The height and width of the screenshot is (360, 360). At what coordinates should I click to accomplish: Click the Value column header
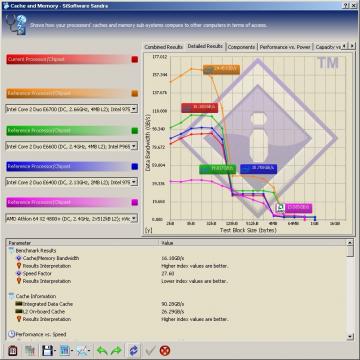pos(253,243)
